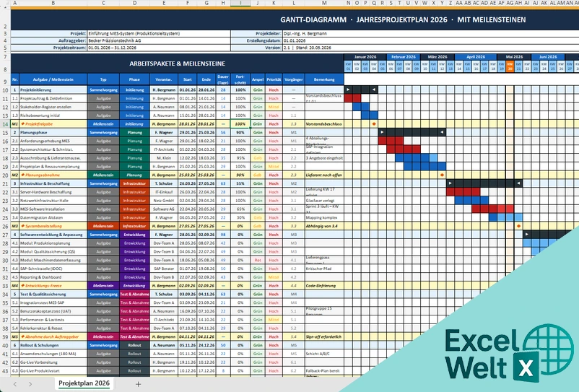Click the Februar 2026 month header

point(404,57)
